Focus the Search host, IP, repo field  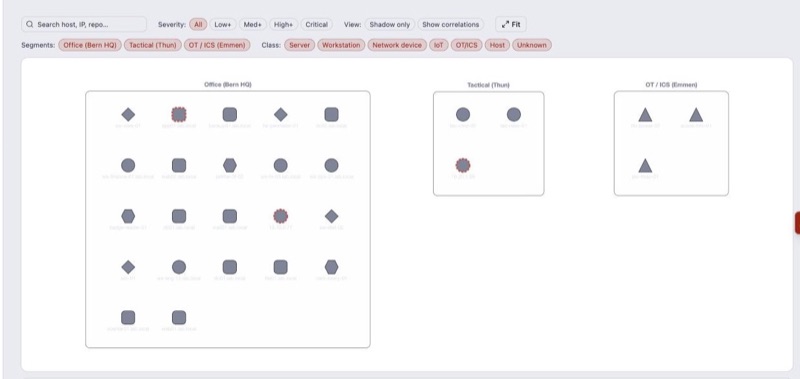84,24
